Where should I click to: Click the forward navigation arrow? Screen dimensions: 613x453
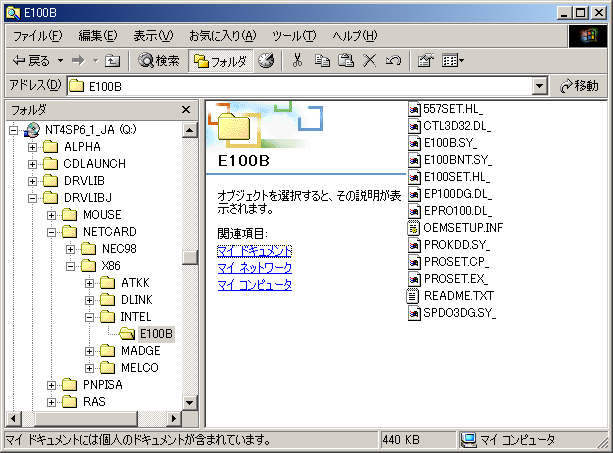(x=78, y=61)
